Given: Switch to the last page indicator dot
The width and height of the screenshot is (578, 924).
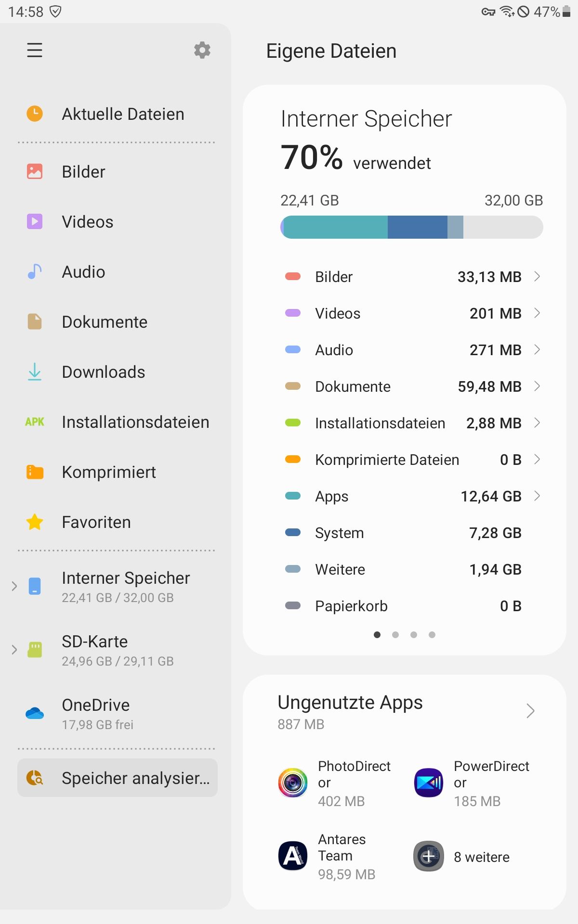Looking at the screenshot, I should tap(432, 635).
